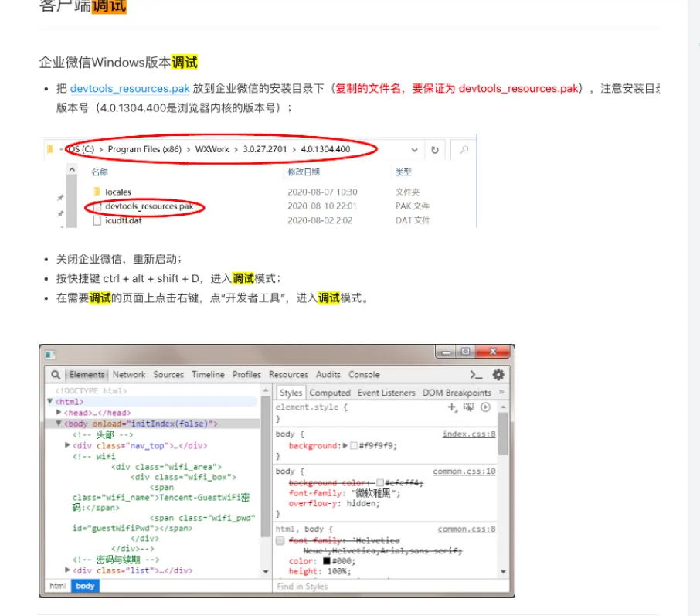
Task: Open the Audits tab
Action: point(328,375)
